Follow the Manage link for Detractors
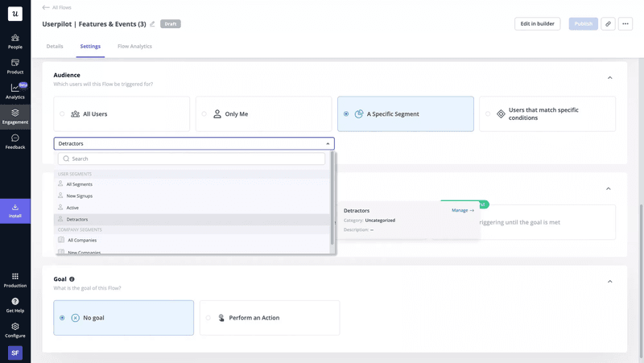This screenshot has width=644, height=363. [x=462, y=210]
